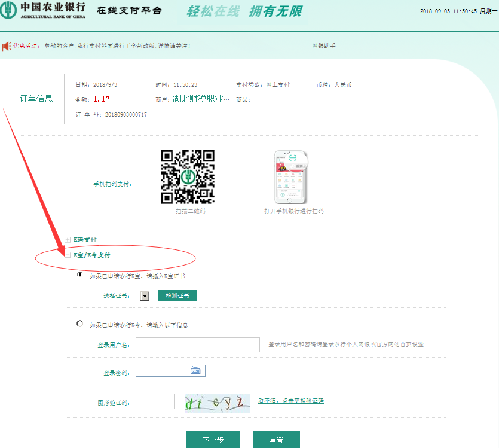Click the username hint about 个人网银 settings
Image resolution: width=499 pixels, height=448 pixels.
point(346,344)
